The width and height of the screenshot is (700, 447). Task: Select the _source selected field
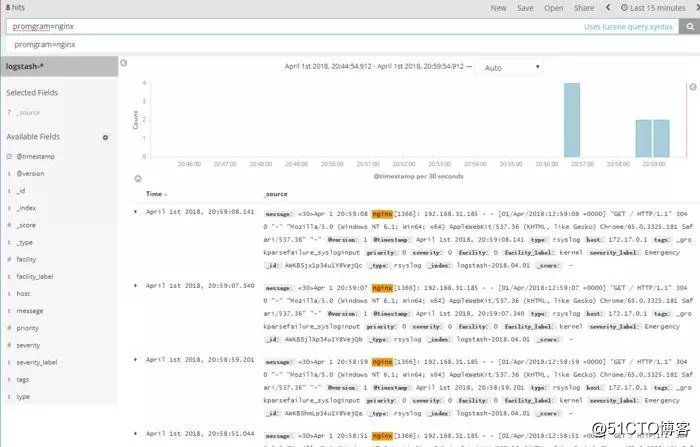(x=29, y=113)
